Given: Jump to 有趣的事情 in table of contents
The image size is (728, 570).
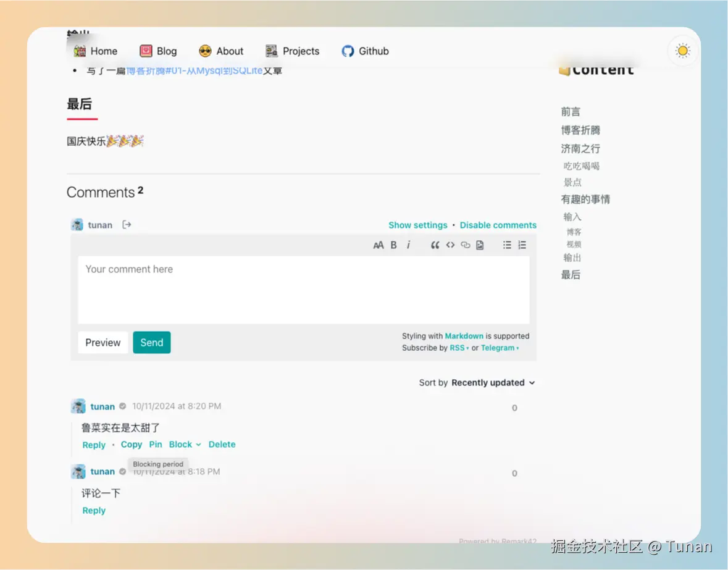Looking at the screenshot, I should (585, 199).
